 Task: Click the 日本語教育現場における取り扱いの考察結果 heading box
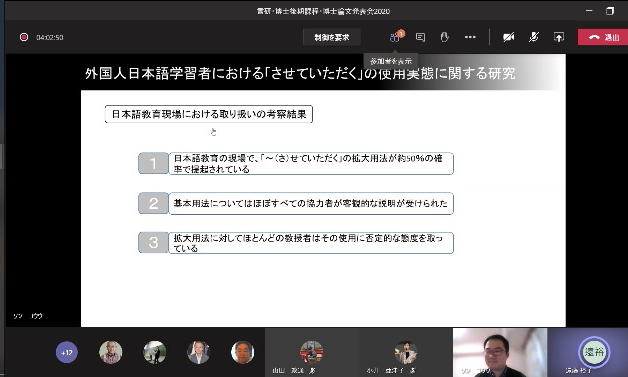pyautogui.click(x=209, y=114)
